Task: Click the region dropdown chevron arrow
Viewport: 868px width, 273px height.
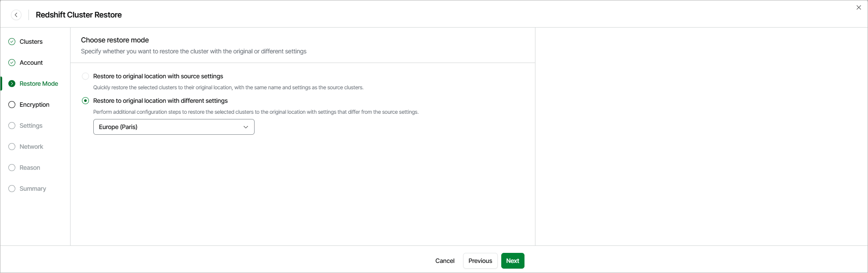Action: tap(246, 127)
